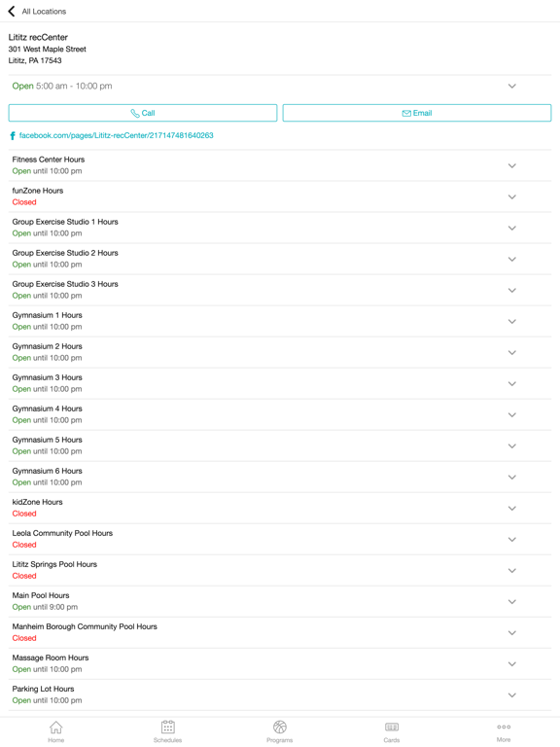Expand Group Exercise Studio 2 Hours chevron
Viewport: 560px width, 747px height.
pyautogui.click(x=512, y=259)
